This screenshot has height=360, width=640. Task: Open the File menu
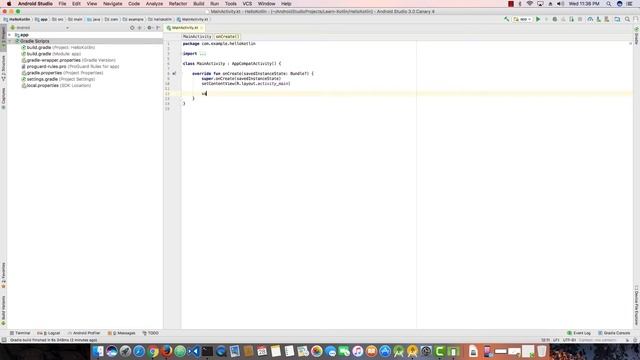pyautogui.click(x=62, y=4)
